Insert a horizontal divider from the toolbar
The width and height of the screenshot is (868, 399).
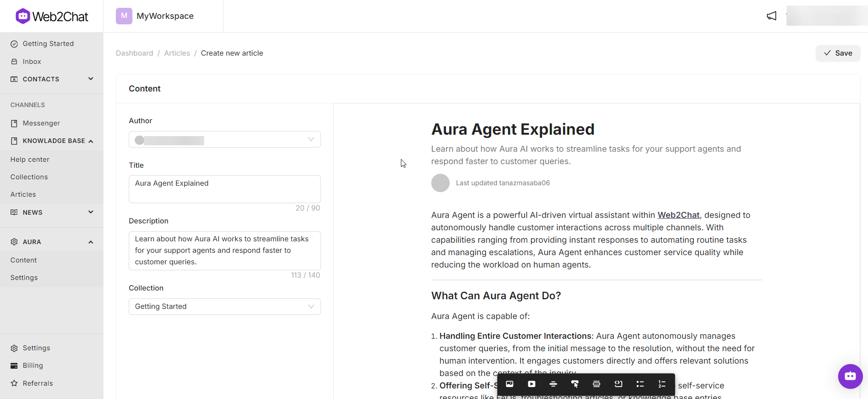click(x=553, y=384)
